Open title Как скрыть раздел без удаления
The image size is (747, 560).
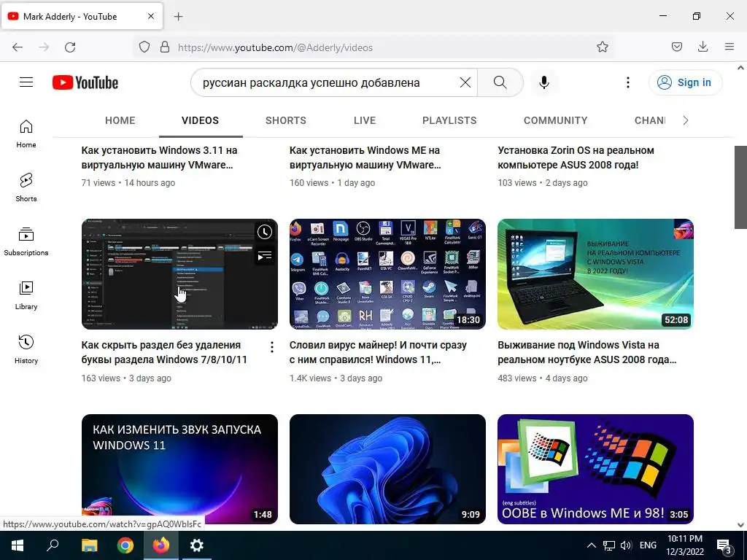tap(164, 352)
